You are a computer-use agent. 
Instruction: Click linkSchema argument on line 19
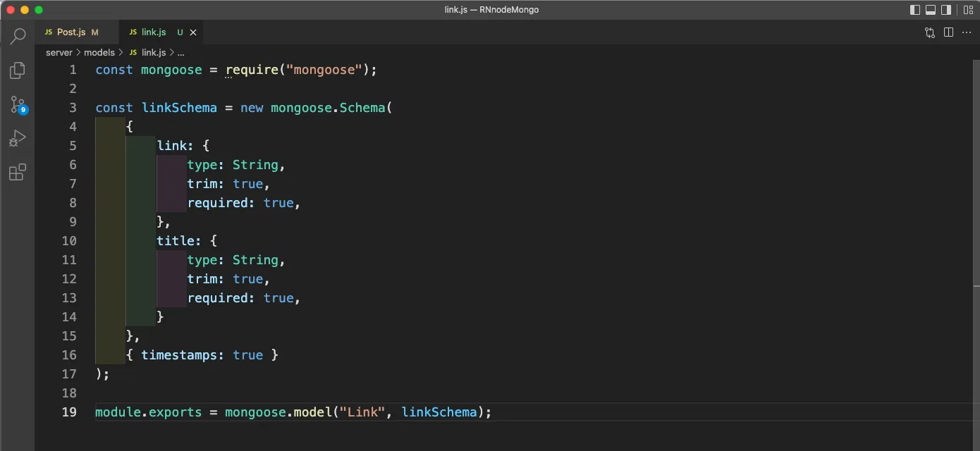coord(439,412)
